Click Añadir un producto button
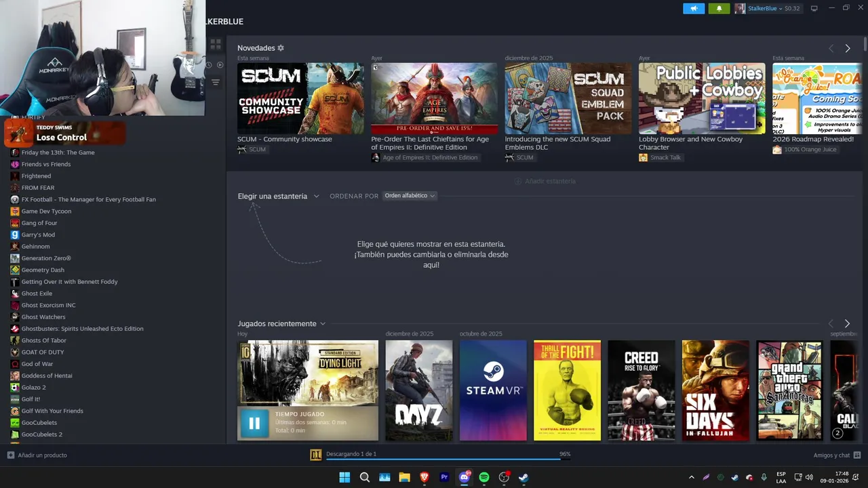868x488 pixels. point(37,455)
